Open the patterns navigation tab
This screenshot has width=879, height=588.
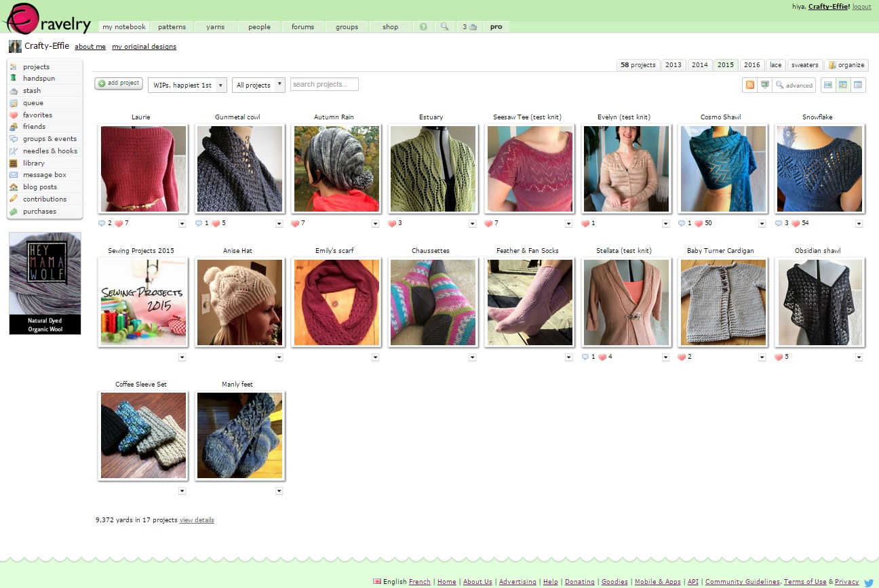click(x=172, y=27)
